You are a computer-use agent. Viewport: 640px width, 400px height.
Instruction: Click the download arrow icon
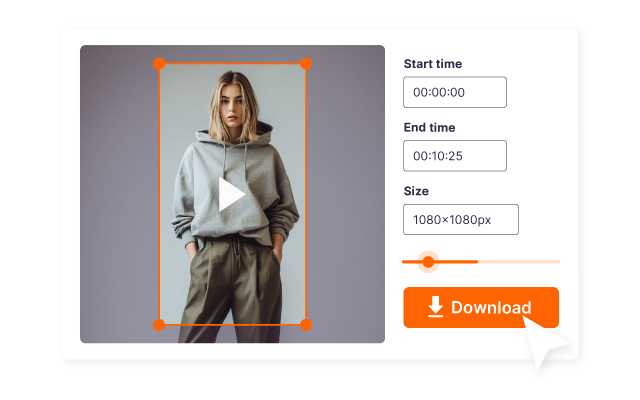436,307
